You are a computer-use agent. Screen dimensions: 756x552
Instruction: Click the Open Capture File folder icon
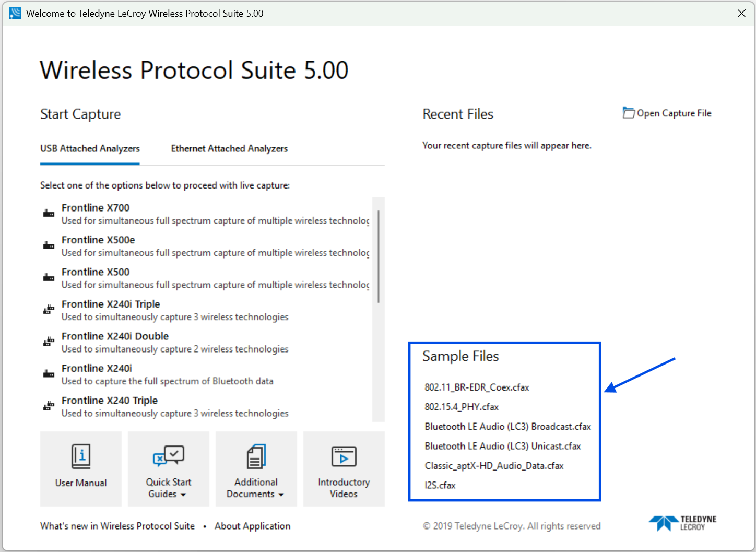629,113
